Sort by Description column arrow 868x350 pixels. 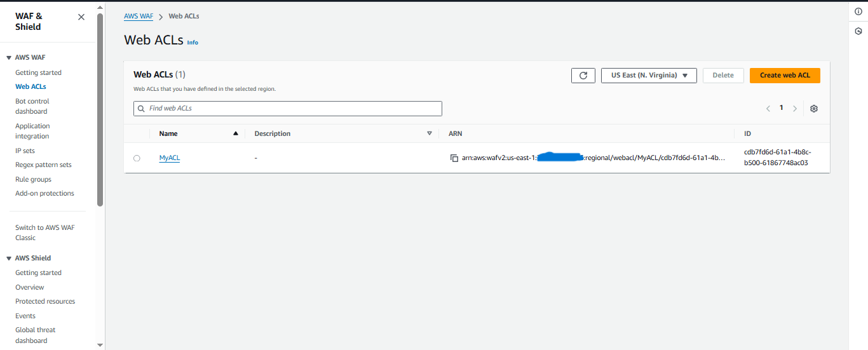[430, 133]
